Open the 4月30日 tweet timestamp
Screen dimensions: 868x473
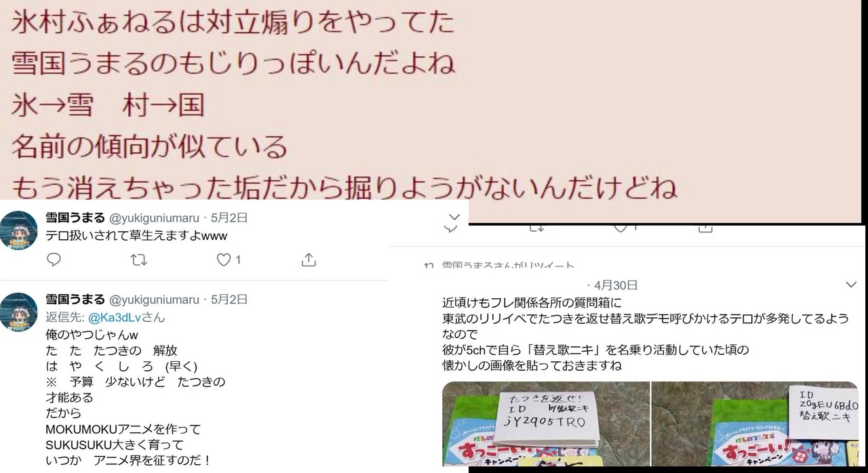[616, 285]
